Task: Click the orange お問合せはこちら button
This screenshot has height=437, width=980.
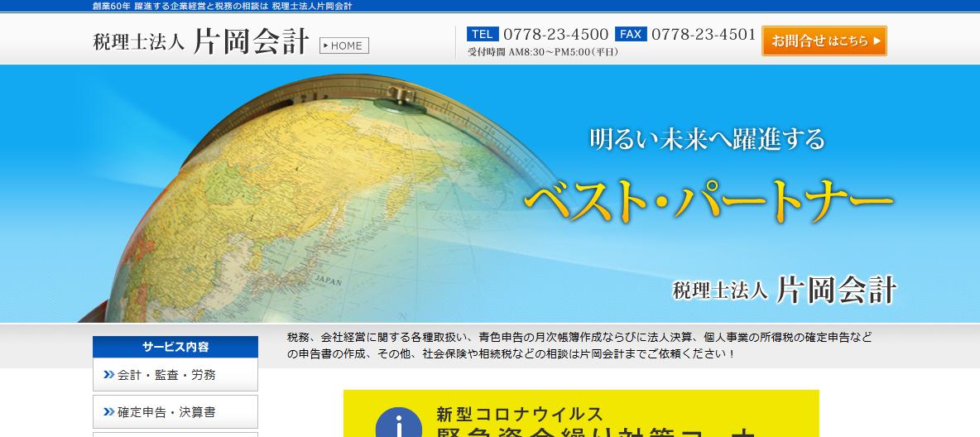Action: (824, 41)
